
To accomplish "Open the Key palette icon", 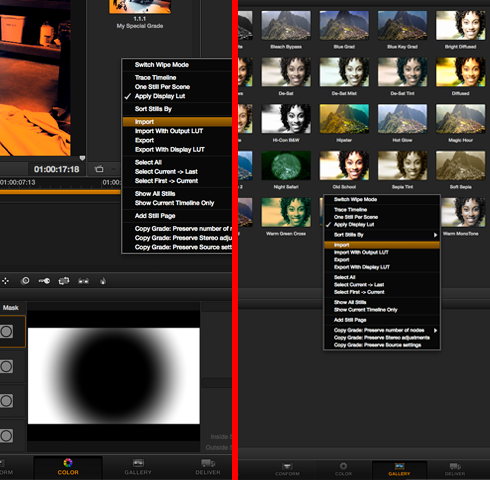I will [x=44, y=281].
